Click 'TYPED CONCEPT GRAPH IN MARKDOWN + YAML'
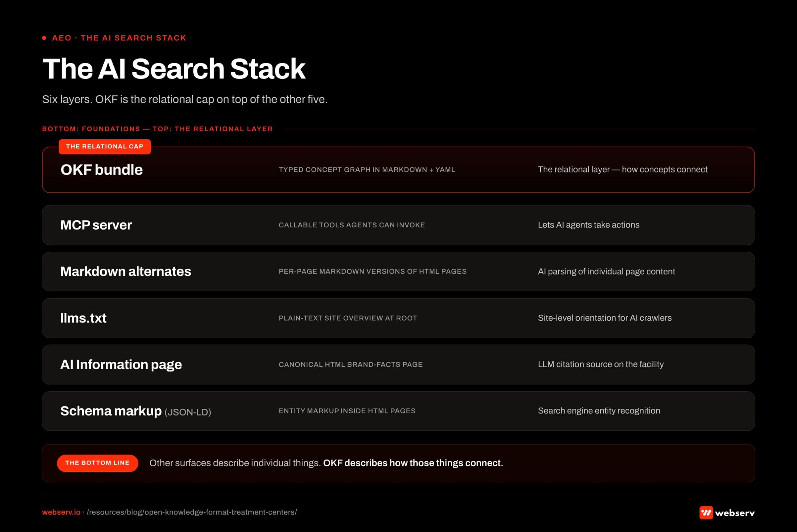797x532 pixels. click(367, 170)
